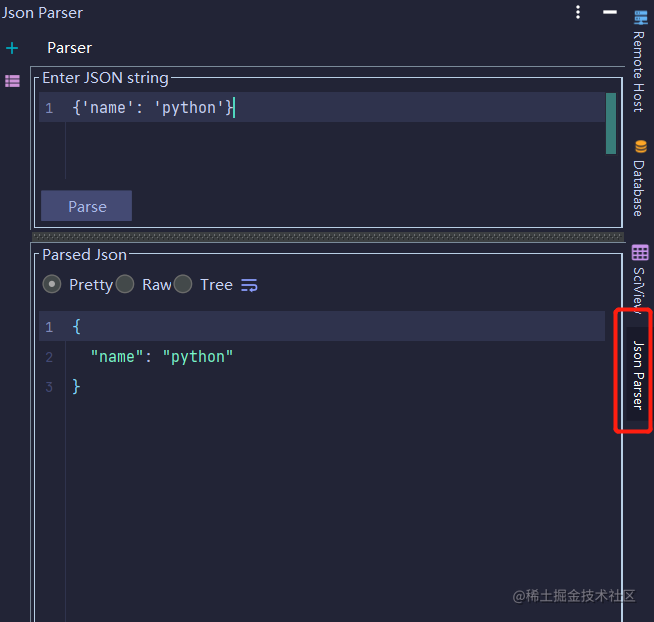Viewport: 654px width, 622px height.
Task: Click the Json Parser sidebar tab
Action: tap(638, 375)
